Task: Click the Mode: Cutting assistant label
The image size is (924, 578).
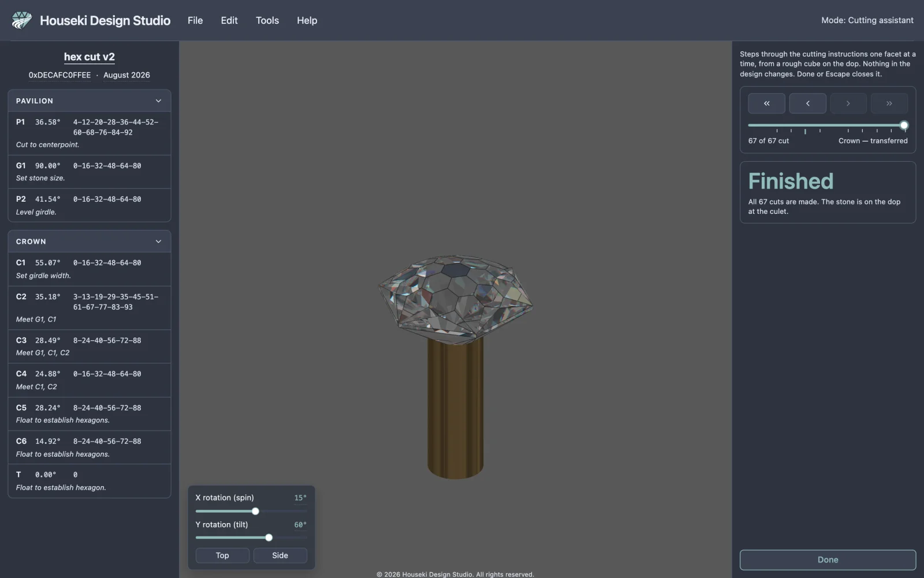Action: point(867,20)
